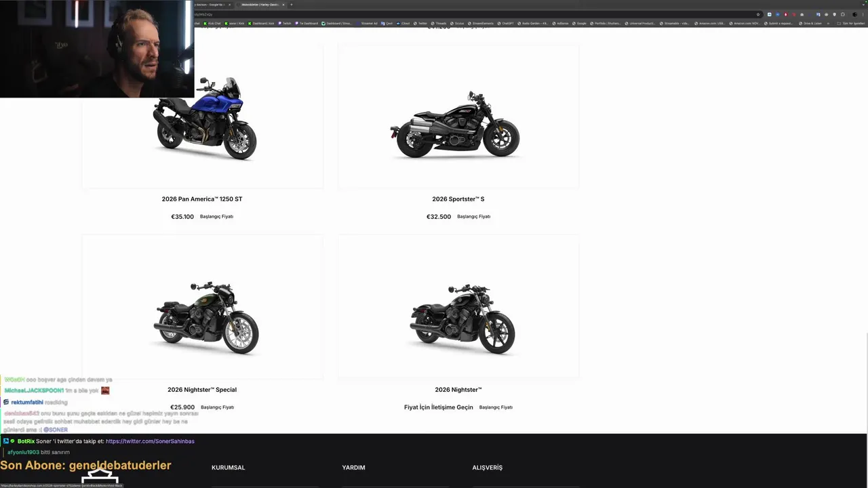Open the StreamElements bookmark
This screenshot has width=868, height=488.
(480, 23)
